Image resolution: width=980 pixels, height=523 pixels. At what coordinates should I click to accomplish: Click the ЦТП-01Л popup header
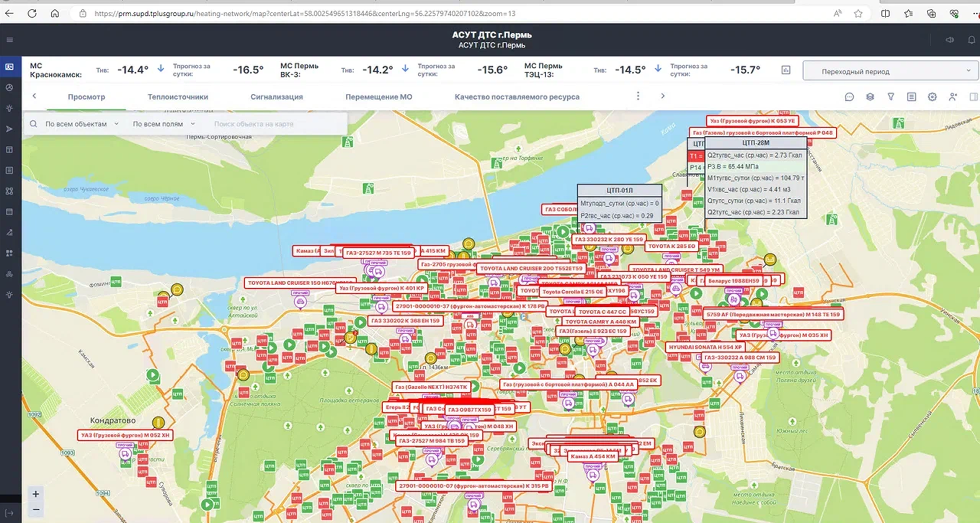click(x=619, y=190)
